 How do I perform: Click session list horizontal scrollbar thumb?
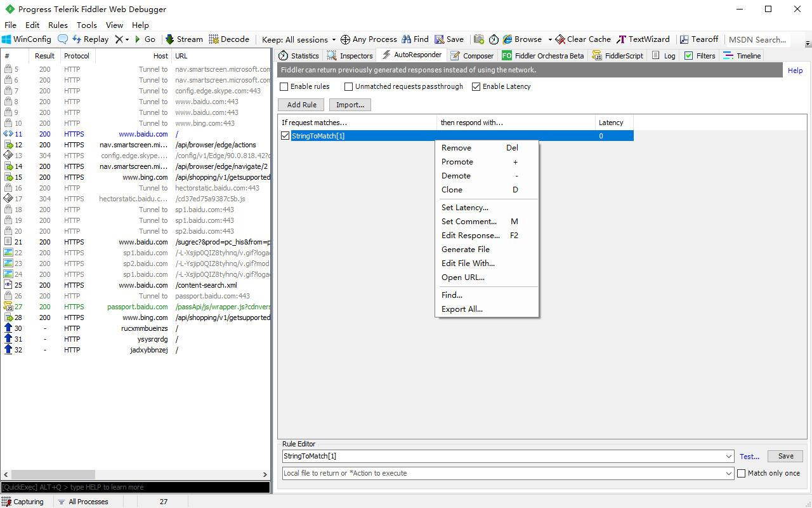click(53, 474)
